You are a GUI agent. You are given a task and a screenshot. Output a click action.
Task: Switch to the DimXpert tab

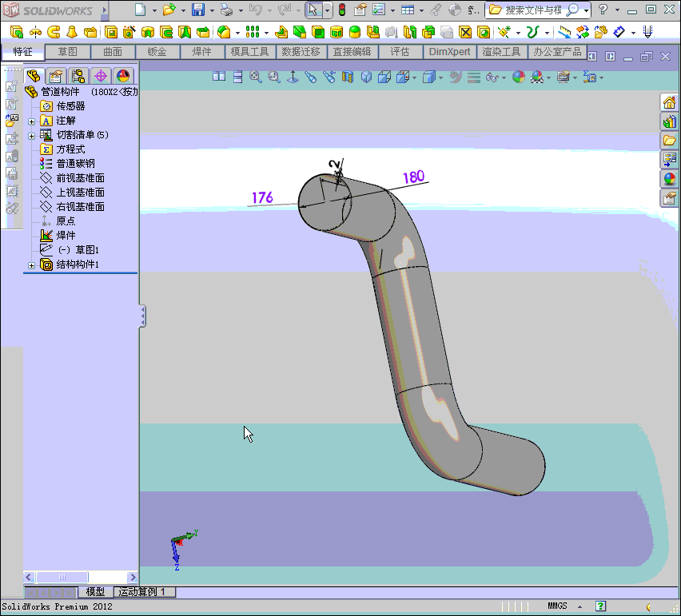click(x=449, y=52)
